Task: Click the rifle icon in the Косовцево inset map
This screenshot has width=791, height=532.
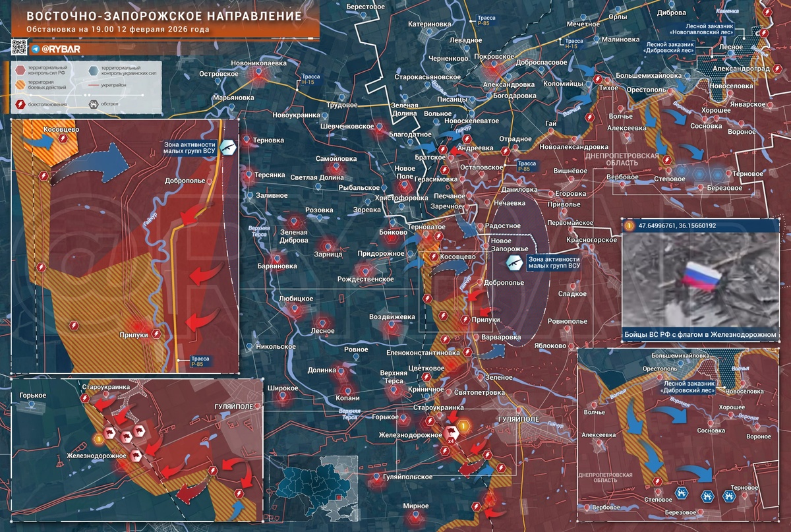Action: [x=227, y=148]
